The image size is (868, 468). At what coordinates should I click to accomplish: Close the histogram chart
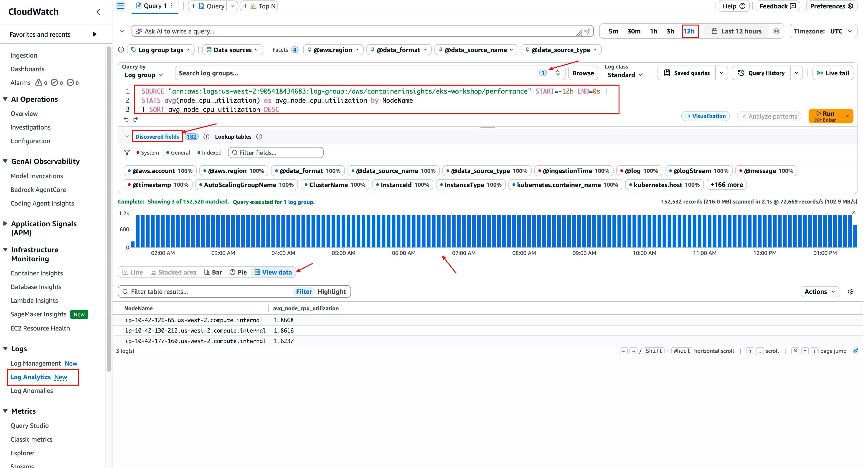[854, 212]
